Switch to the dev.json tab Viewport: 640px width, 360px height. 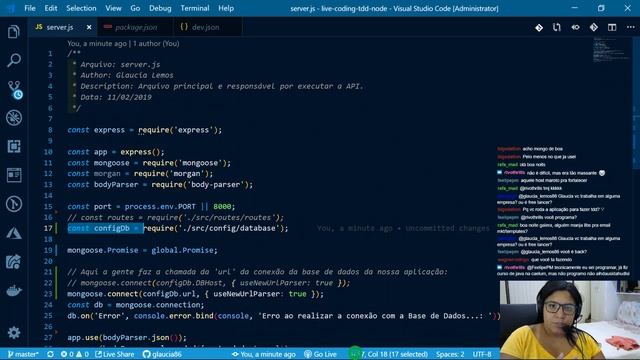205,27
